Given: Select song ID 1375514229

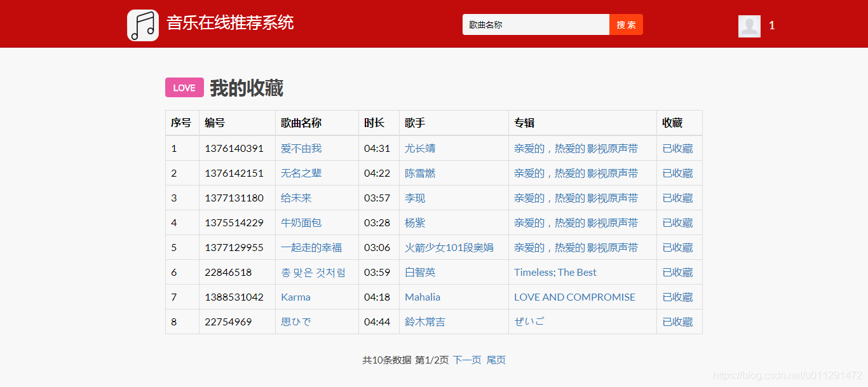Looking at the screenshot, I should coord(234,223).
